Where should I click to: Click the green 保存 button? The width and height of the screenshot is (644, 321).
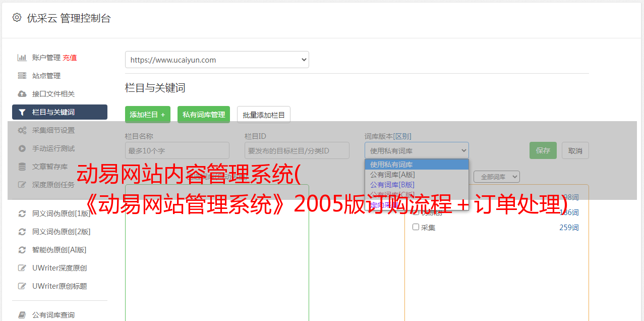(543, 150)
